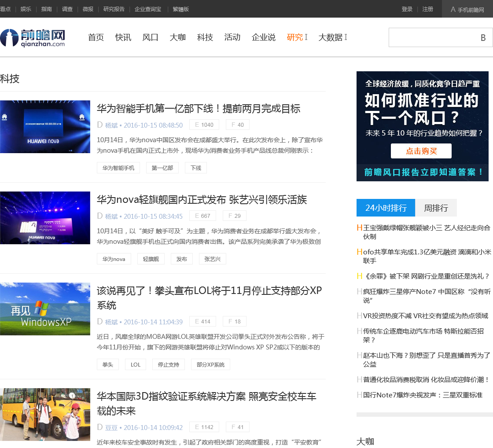Click the comment count icon showing 29

pyautogui.click(x=230, y=216)
